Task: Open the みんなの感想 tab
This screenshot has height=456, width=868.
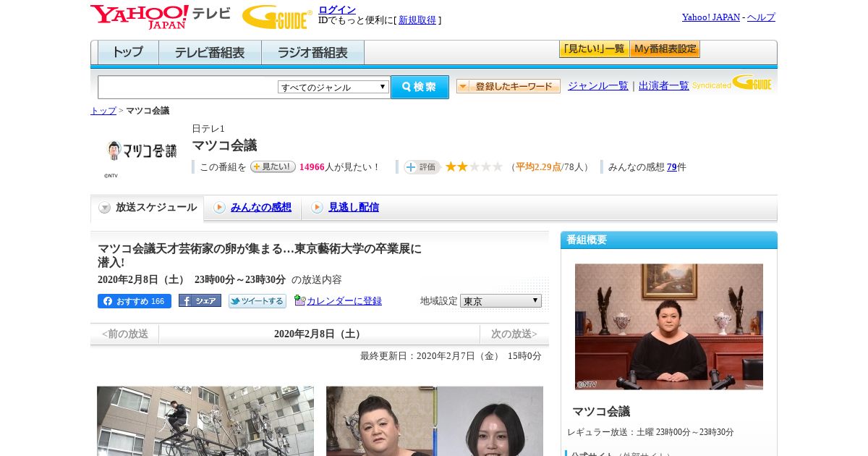Action: [261, 207]
